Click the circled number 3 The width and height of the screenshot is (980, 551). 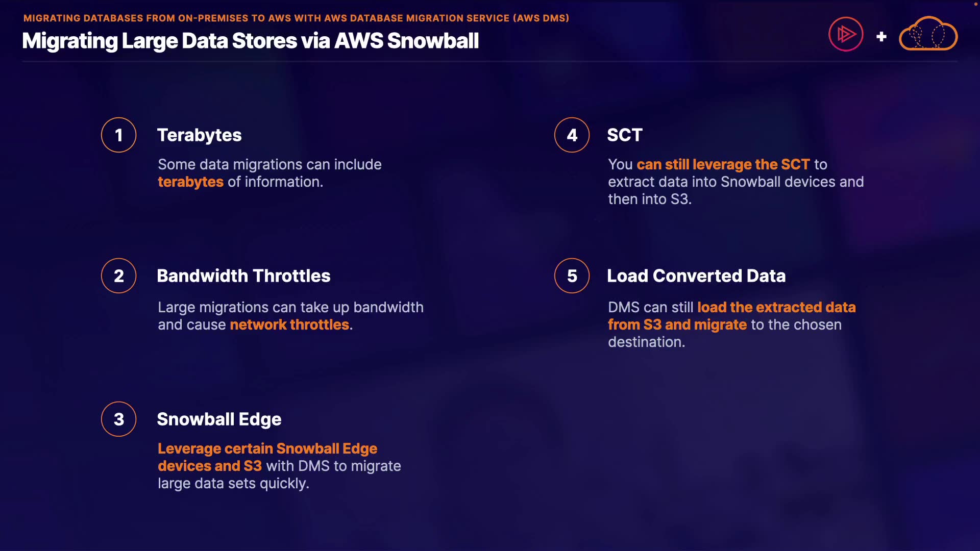(x=118, y=419)
